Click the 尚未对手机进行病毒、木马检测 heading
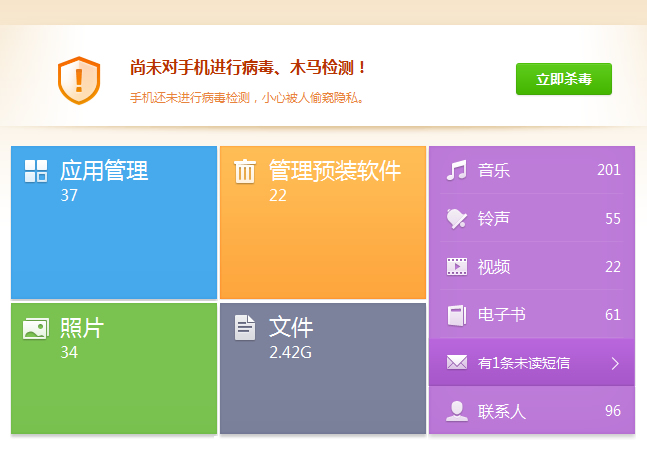Screen dimensions: 647x468 click(248, 67)
